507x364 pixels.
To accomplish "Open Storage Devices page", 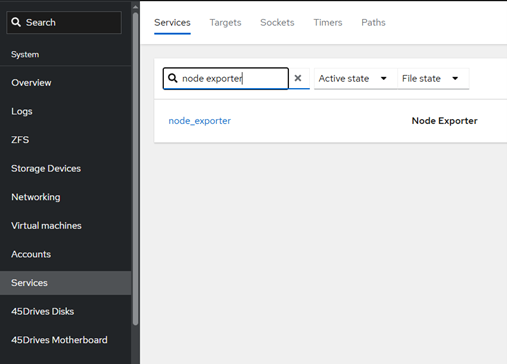I will pos(46,168).
